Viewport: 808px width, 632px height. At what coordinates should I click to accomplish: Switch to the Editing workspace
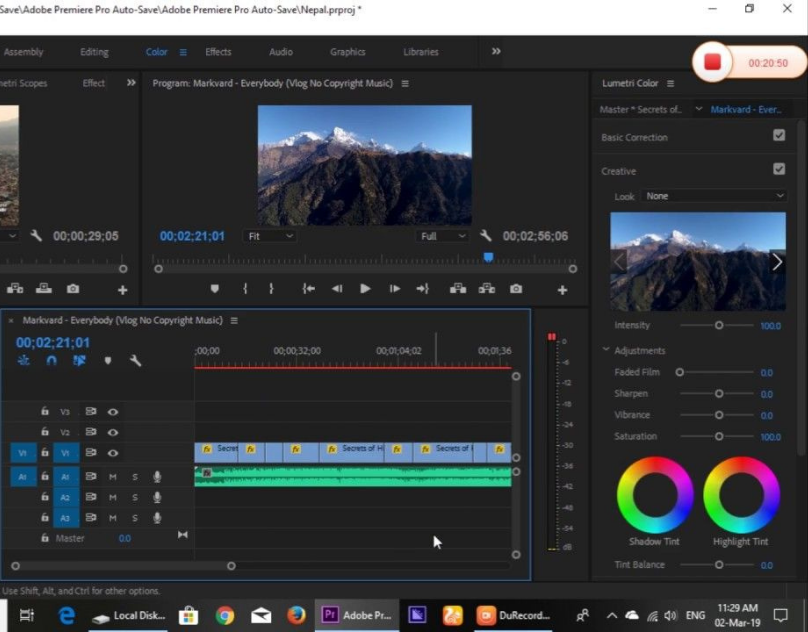point(94,52)
